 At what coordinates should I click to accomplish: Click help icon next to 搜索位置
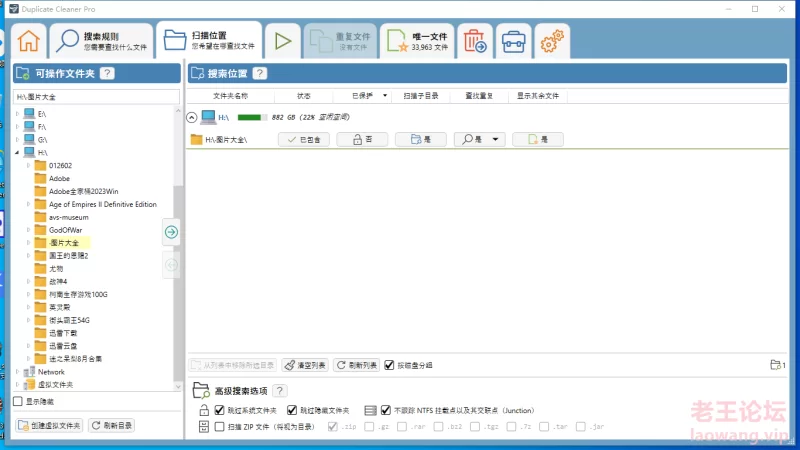(x=260, y=73)
